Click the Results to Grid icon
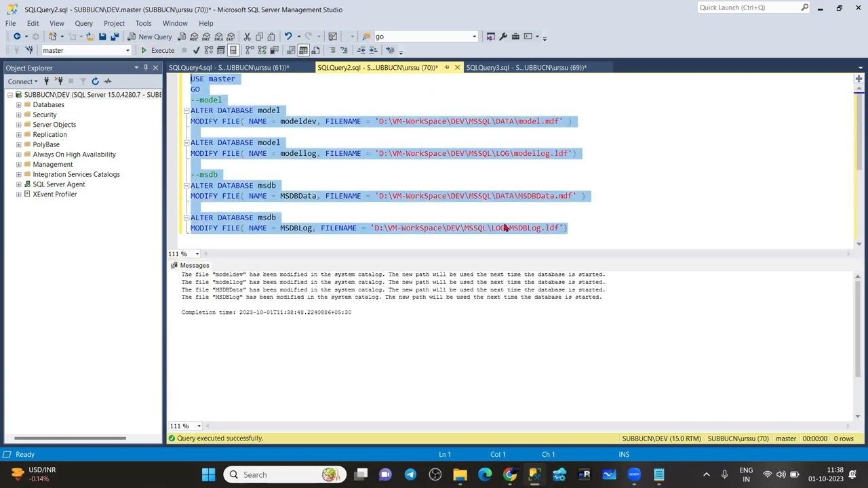The height and width of the screenshot is (488, 868). [304, 50]
